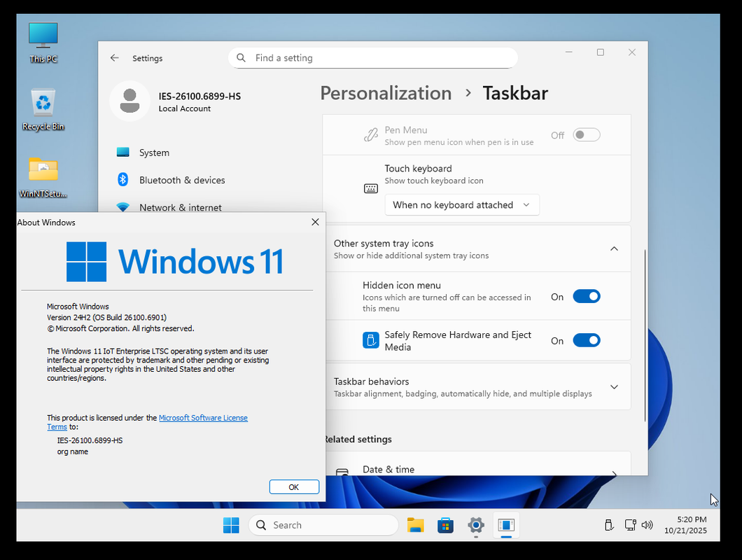Screen dimensions: 742x560
Task: Click the taskbar Search box
Action: coord(323,525)
